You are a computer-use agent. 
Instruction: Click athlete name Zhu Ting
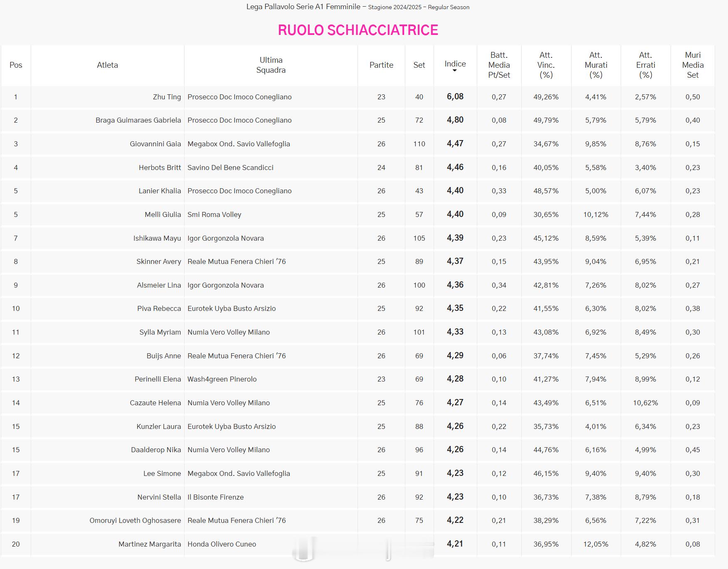167,97
